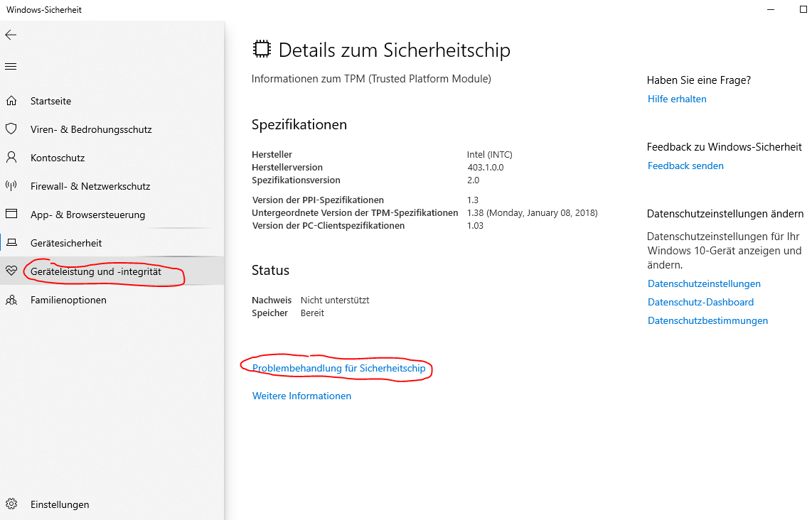Click the Status heading
This screenshot has height=520, width=812.
(x=270, y=270)
